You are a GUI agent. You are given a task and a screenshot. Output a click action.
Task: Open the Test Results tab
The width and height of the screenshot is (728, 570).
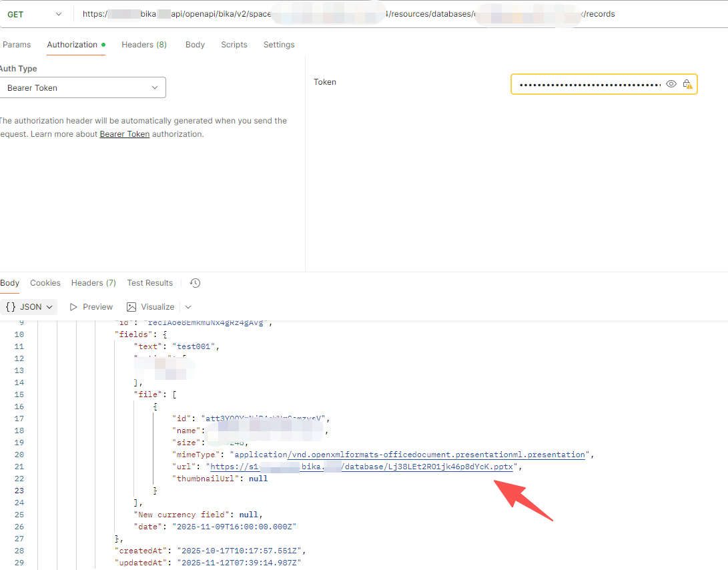tap(150, 283)
